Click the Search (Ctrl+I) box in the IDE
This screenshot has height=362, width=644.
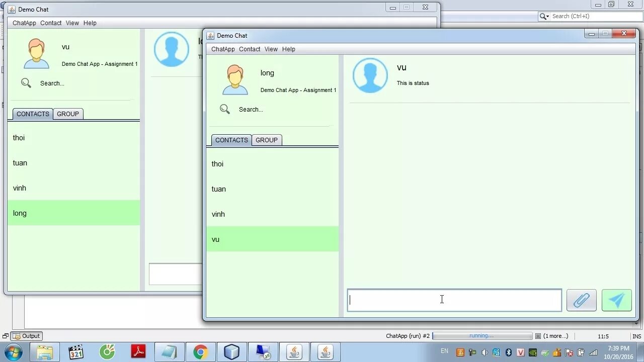[x=591, y=16]
